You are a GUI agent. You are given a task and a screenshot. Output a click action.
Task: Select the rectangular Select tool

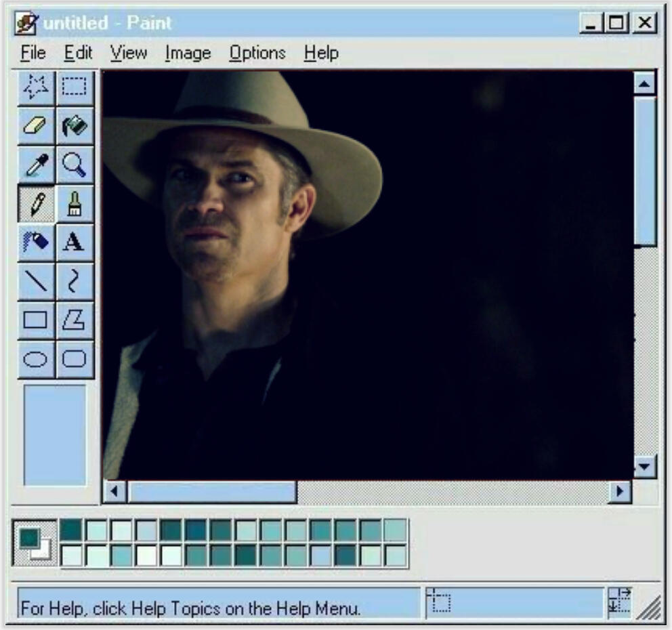75,87
